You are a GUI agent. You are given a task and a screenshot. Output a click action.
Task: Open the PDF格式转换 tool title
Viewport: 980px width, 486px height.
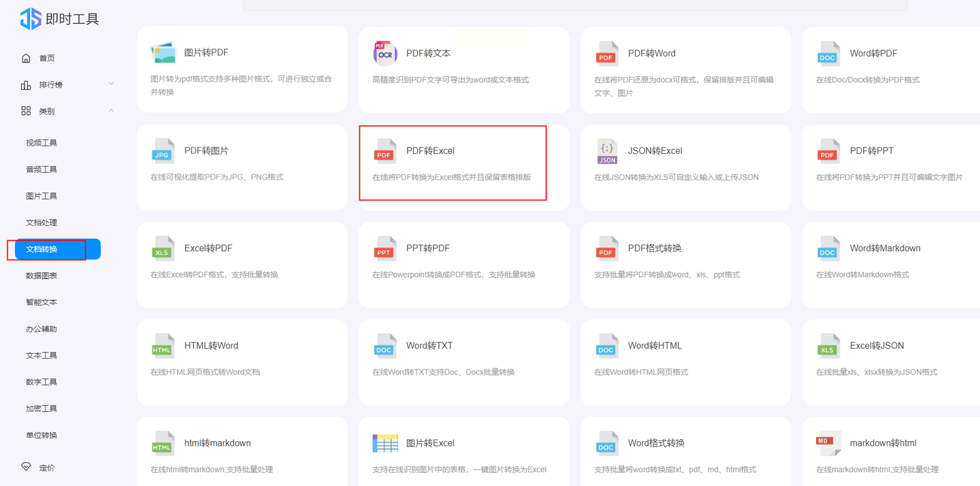click(x=655, y=248)
